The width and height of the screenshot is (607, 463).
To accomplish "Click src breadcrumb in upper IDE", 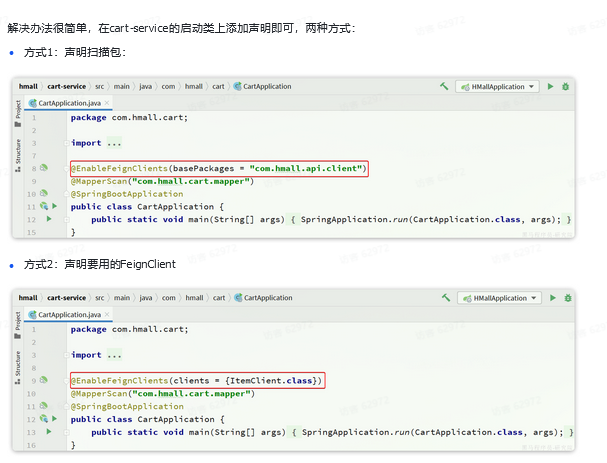I will (x=99, y=86).
